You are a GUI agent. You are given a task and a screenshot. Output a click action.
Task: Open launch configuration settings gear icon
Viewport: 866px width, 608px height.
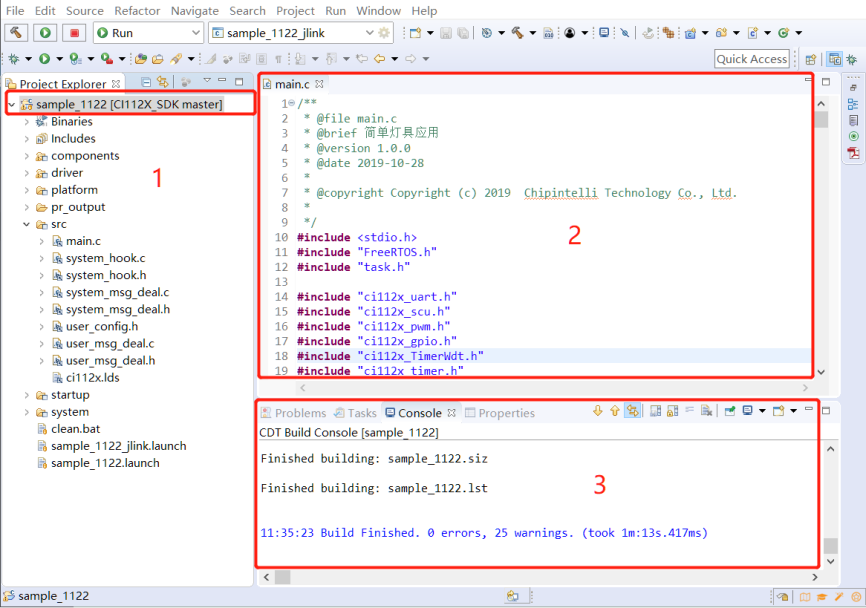pyautogui.click(x=385, y=33)
